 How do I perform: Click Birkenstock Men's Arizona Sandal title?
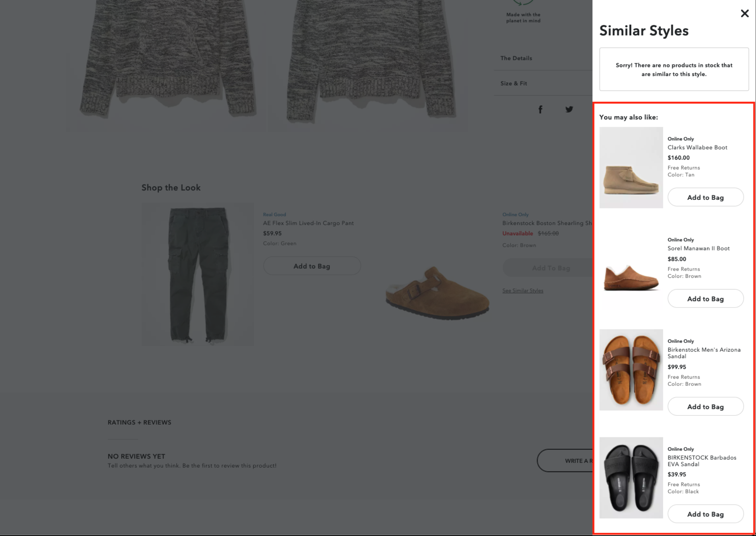pos(704,353)
